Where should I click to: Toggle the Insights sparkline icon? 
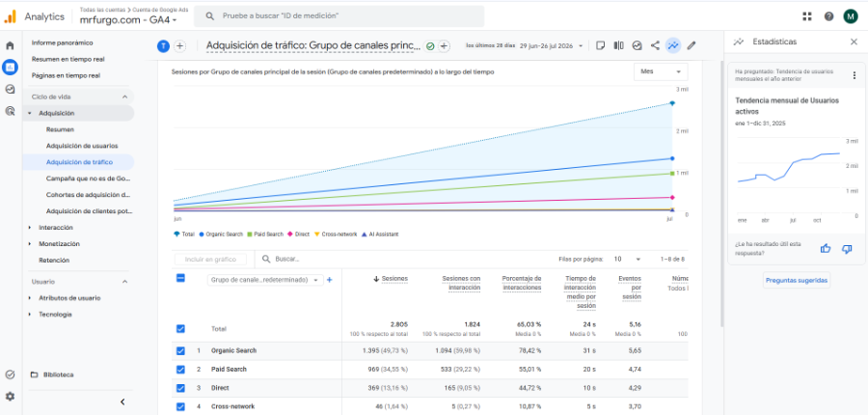(673, 46)
